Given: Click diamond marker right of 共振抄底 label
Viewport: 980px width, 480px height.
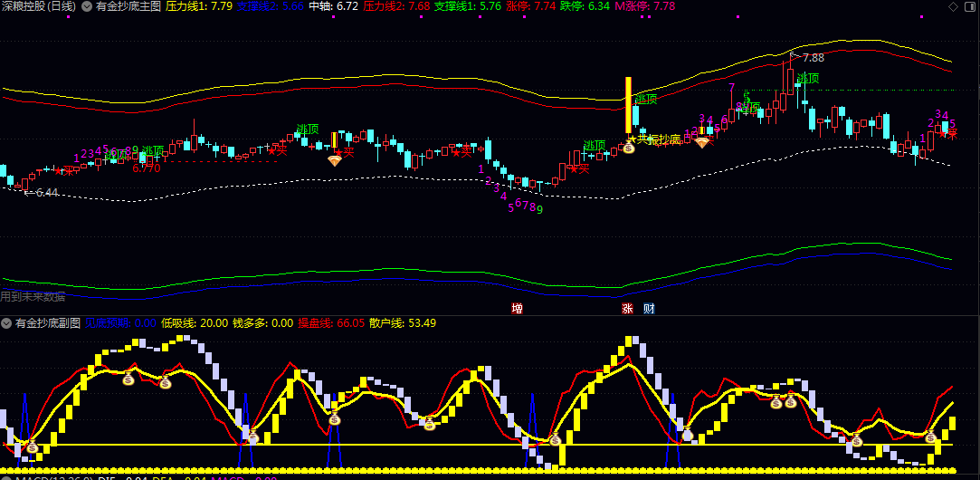Looking at the screenshot, I should [702, 142].
